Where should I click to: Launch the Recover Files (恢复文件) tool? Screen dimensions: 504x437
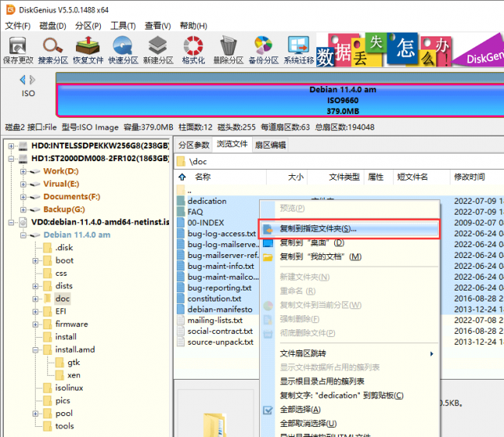(88, 50)
